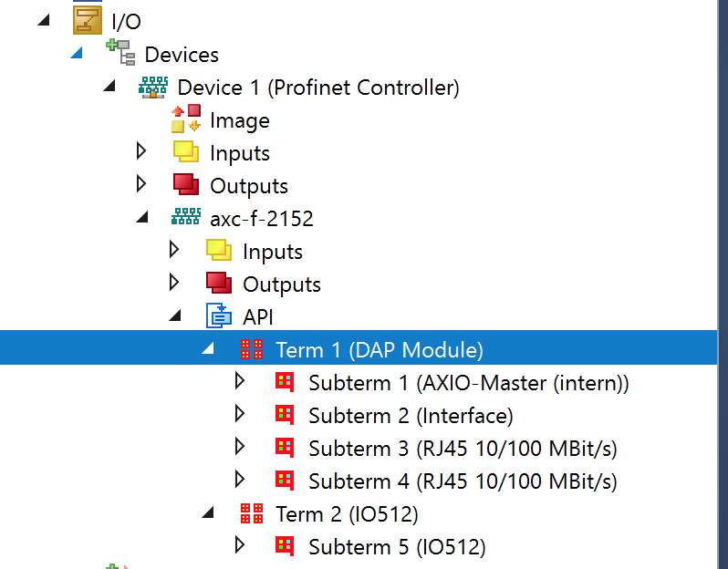Click the axc-f-2152 device icon
Viewport: 728px width, 569px height.
(x=186, y=217)
